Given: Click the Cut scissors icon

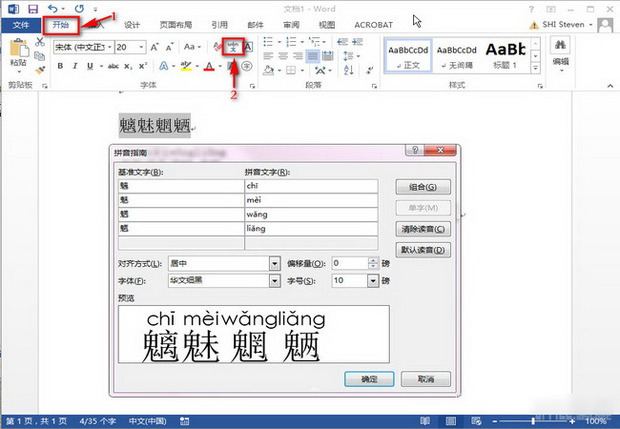Looking at the screenshot, I should tap(39, 42).
